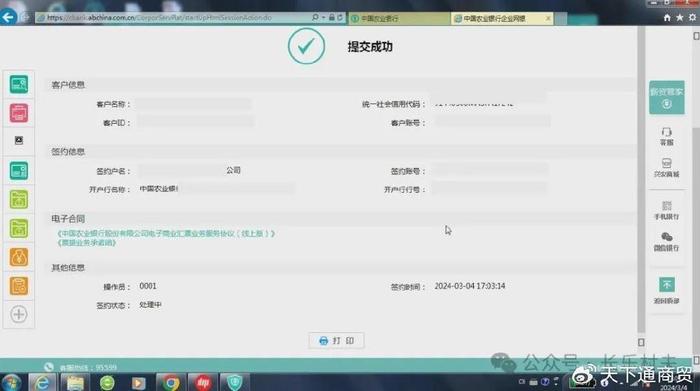700x391 pixels.
Task: Click the browser back arrow button
Action: pos(8,17)
